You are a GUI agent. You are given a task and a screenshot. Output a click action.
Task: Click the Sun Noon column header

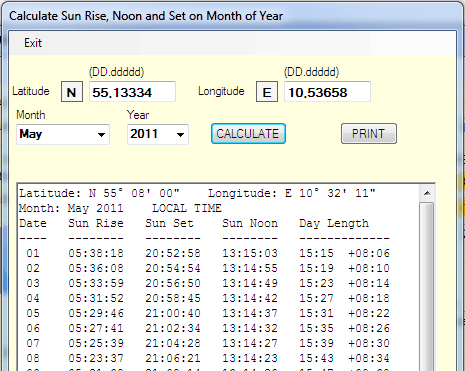pyautogui.click(x=250, y=223)
